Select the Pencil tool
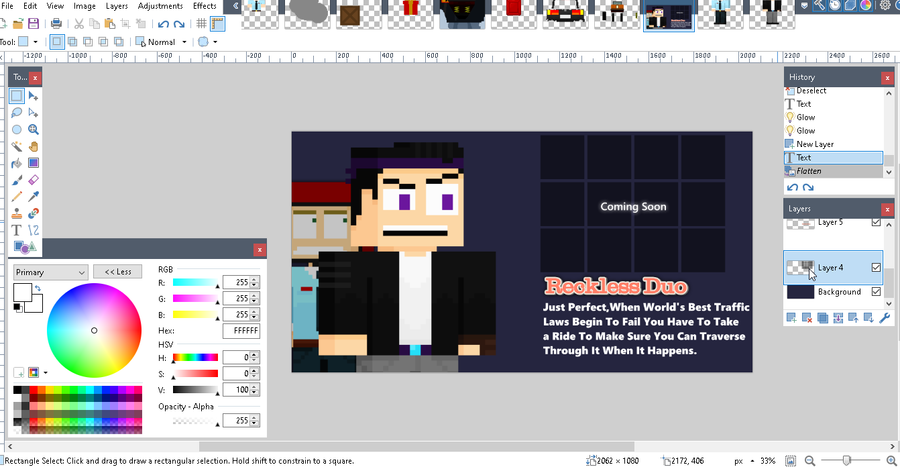 click(x=17, y=197)
